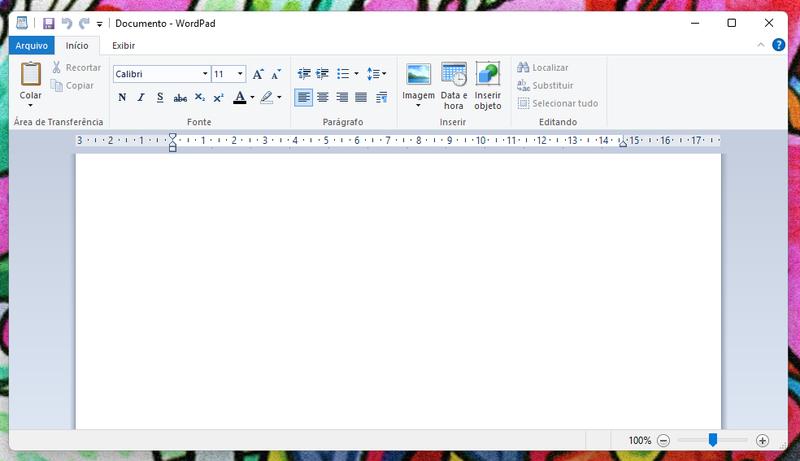Toggle superscript formatting
The image size is (800, 461).
point(219,97)
